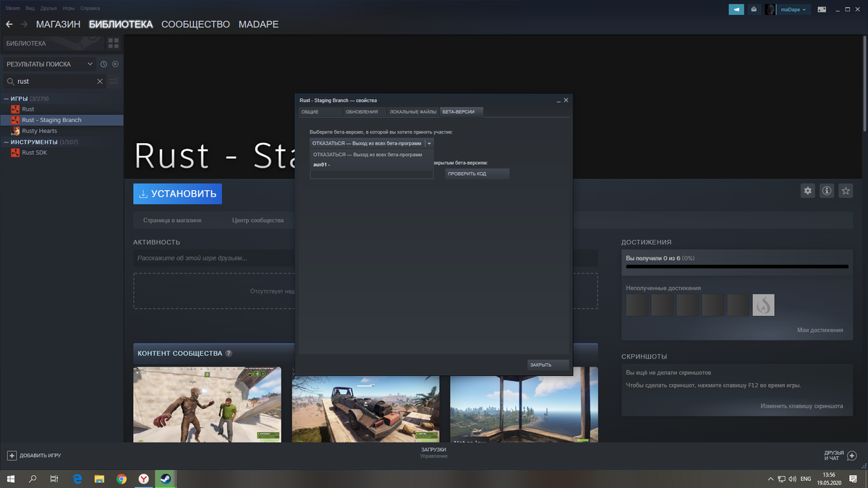Expand the Результаты поиска dropdown
The width and height of the screenshot is (868, 488).
point(90,64)
